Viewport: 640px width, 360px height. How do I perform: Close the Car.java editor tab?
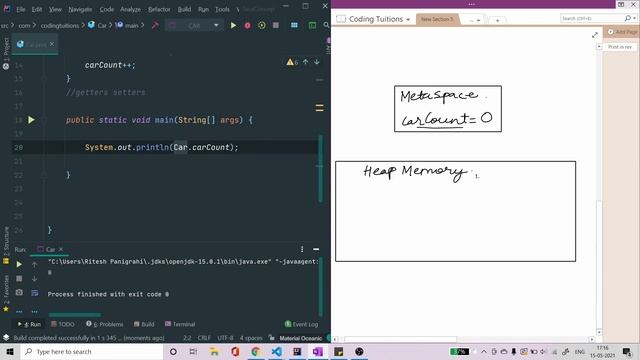click(52, 44)
